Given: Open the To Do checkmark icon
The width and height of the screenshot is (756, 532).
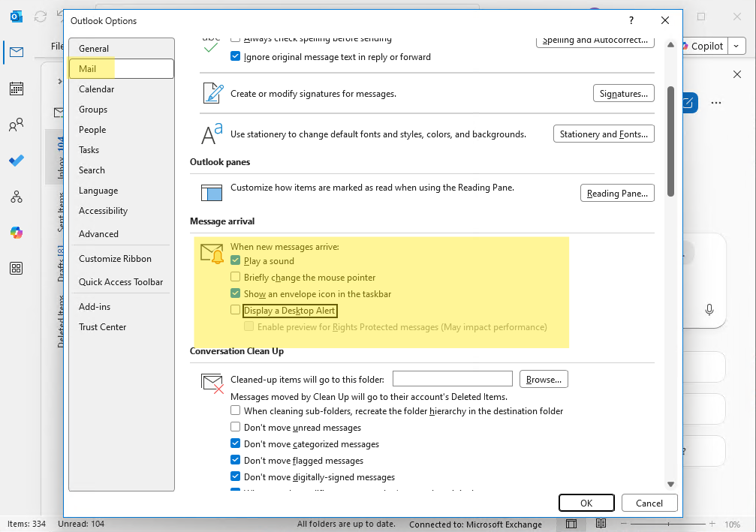Looking at the screenshot, I should (x=16, y=161).
